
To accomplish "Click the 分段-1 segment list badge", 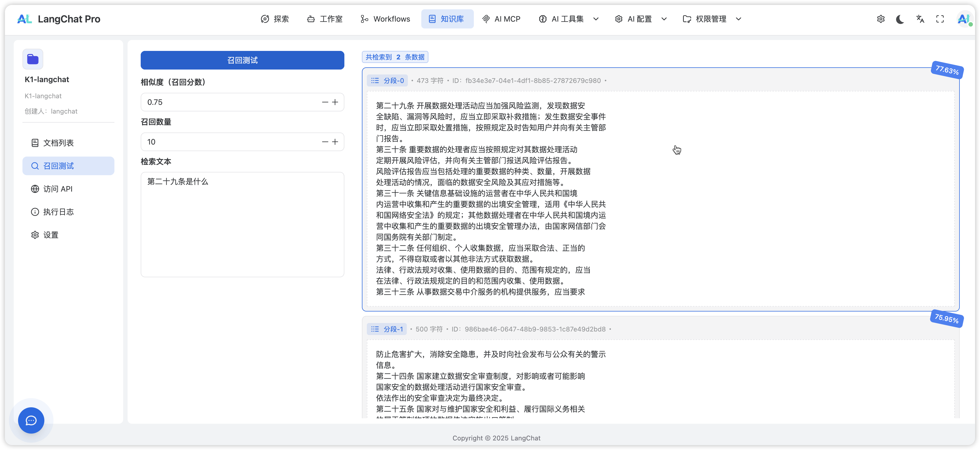I will click(387, 329).
